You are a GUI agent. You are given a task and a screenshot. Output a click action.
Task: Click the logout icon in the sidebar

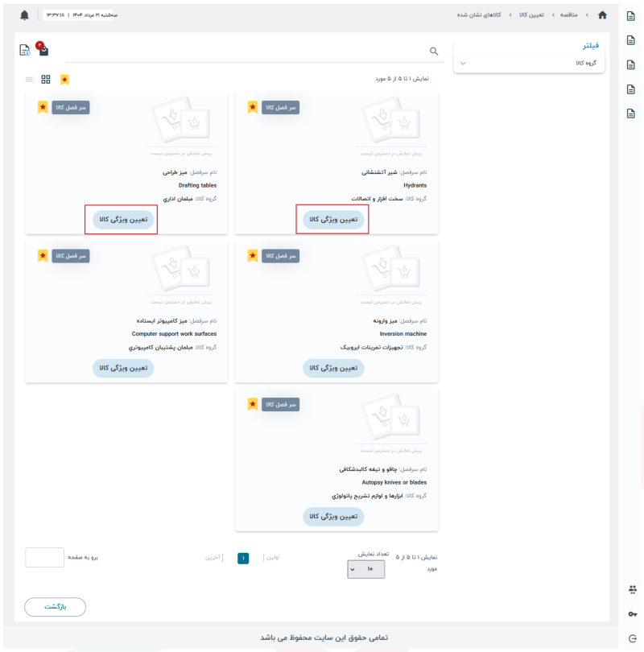click(x=633, y=638)
